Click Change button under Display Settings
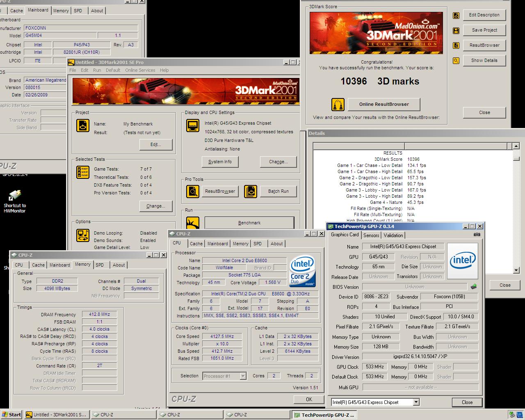Viewport: 525px width, 420px height. (x=278, y=162)
